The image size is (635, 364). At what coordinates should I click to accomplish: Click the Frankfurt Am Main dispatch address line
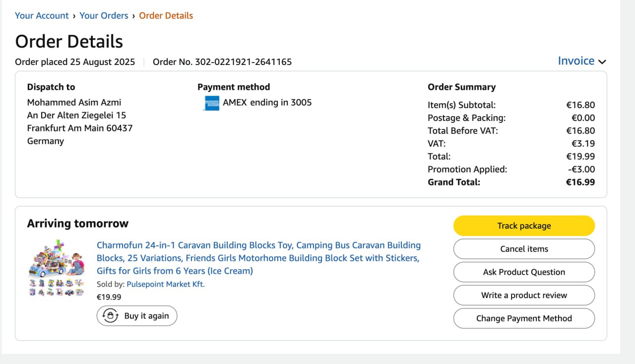(80, 128)
